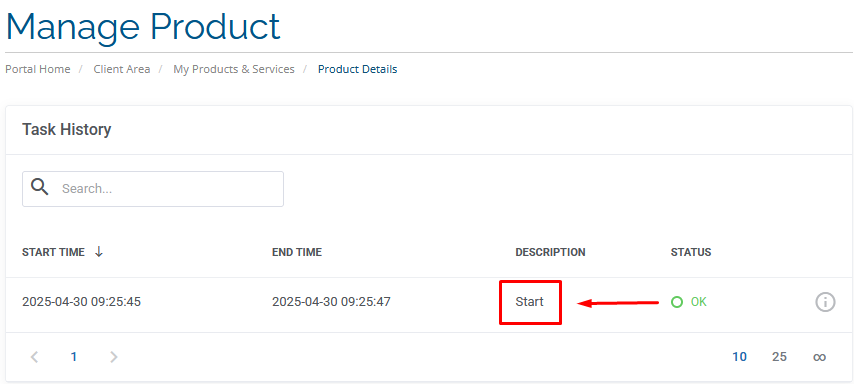Focus the Search task history field

click(x=153, y=189)
